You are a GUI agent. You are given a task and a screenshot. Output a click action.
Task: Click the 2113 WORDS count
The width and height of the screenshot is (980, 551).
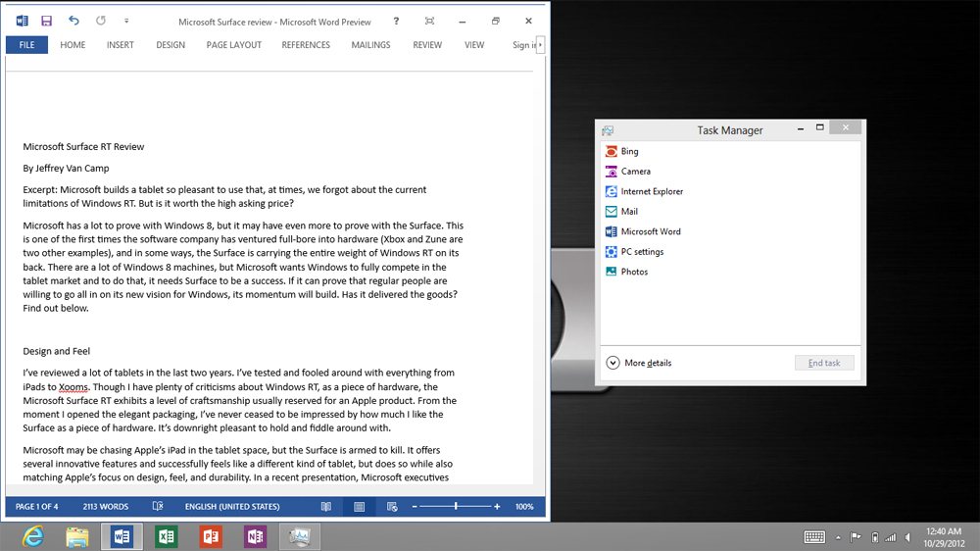click(x=106, y=507)
